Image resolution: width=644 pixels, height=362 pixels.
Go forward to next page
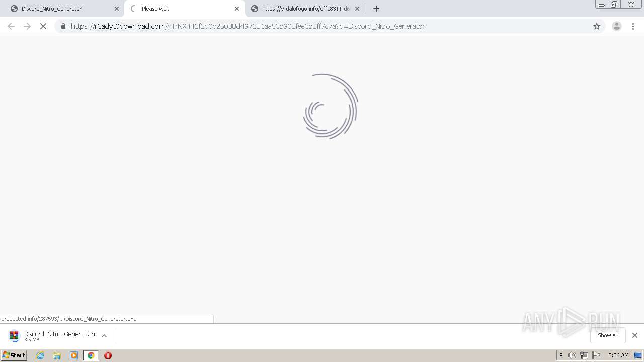[27, 26]
